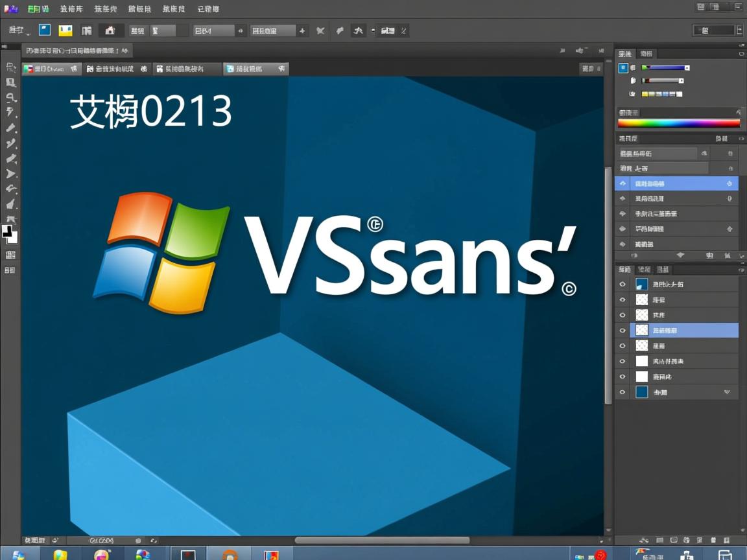The width and height of the screenshot is (747, 560).
Task: Select the Zoom magnifier tool in the toolbar
Action: [10, 99]
